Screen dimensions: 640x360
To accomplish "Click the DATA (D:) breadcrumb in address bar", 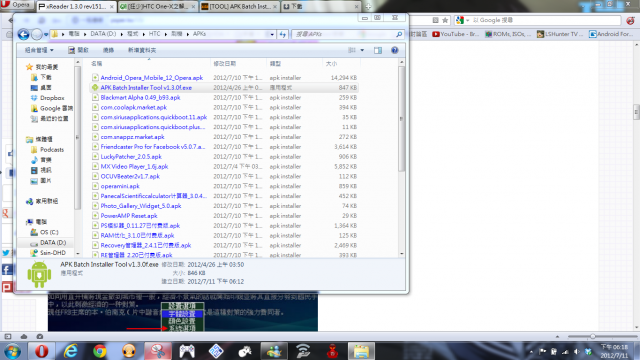I will 103,34.
